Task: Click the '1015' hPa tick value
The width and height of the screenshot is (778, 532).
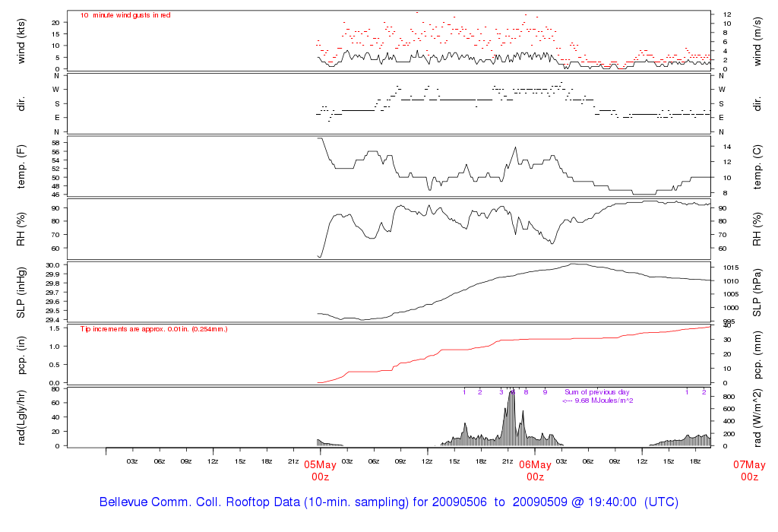Action: pyautogui.click(x=730, y=268)
